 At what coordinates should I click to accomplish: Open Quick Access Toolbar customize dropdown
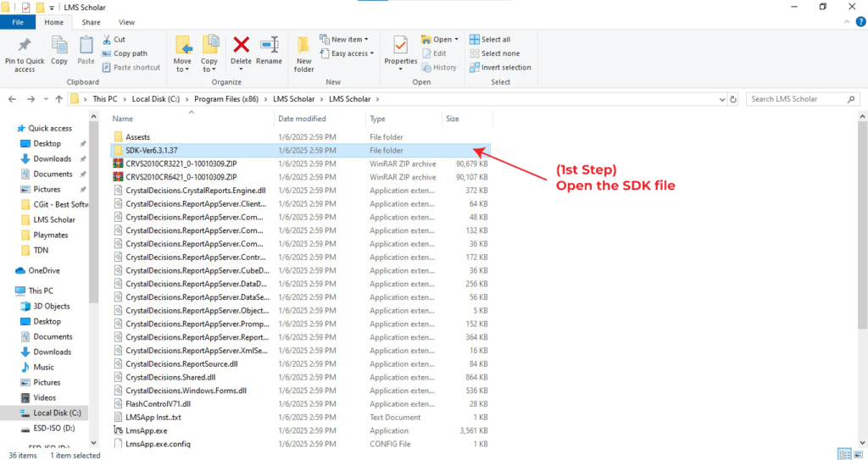[52, 8]
